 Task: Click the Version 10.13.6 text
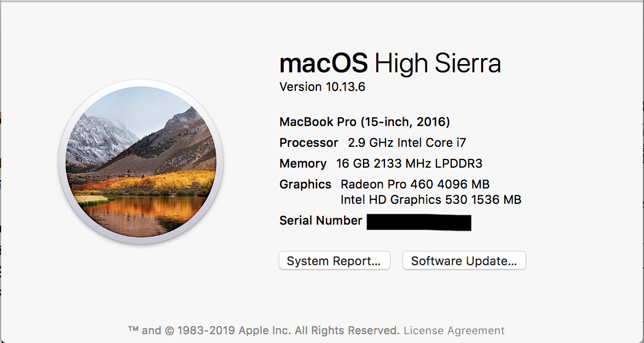322,87
